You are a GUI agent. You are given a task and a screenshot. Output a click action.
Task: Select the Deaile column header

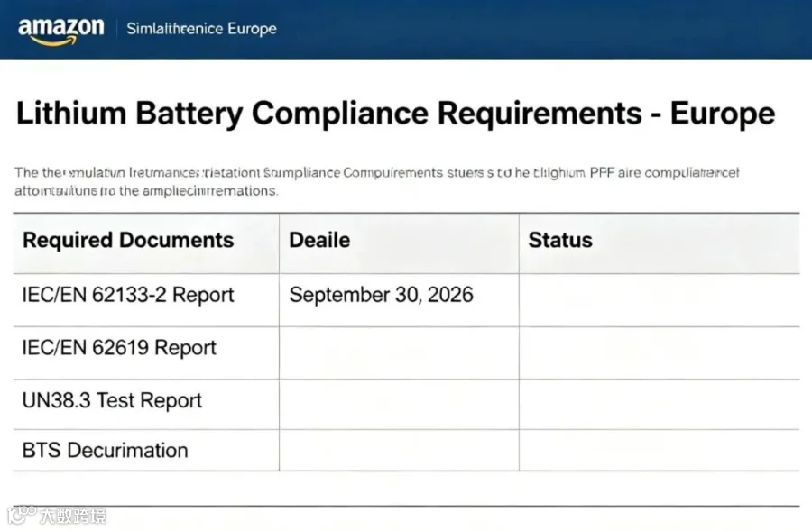[x=319, y=240]
